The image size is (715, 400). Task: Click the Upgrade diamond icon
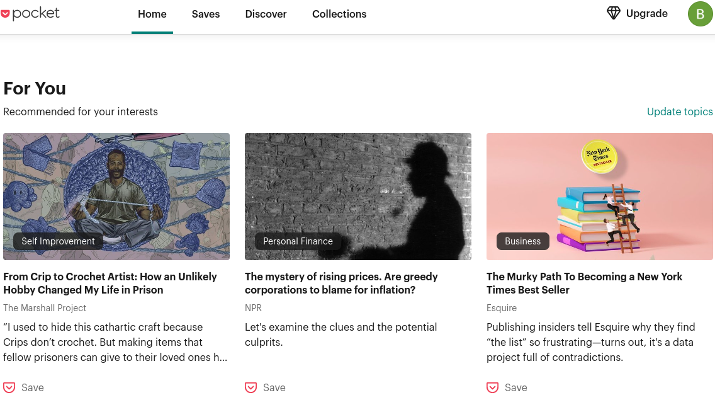tap(614, 13)
